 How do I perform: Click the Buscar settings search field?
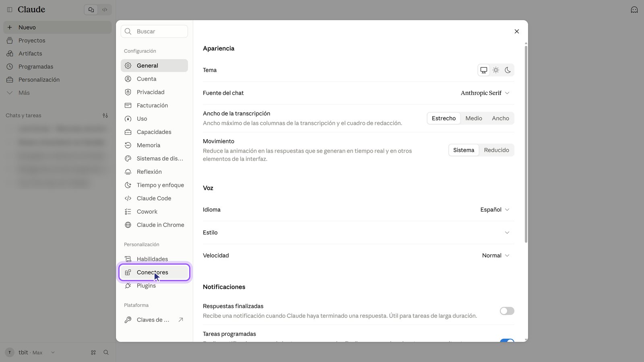pyautogui.click(x=154, y=31)
